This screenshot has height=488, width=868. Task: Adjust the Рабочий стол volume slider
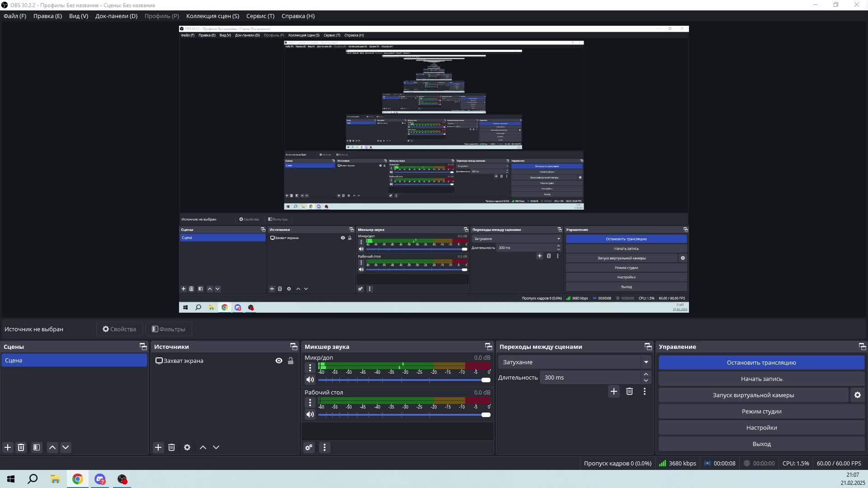coord(486,415)
